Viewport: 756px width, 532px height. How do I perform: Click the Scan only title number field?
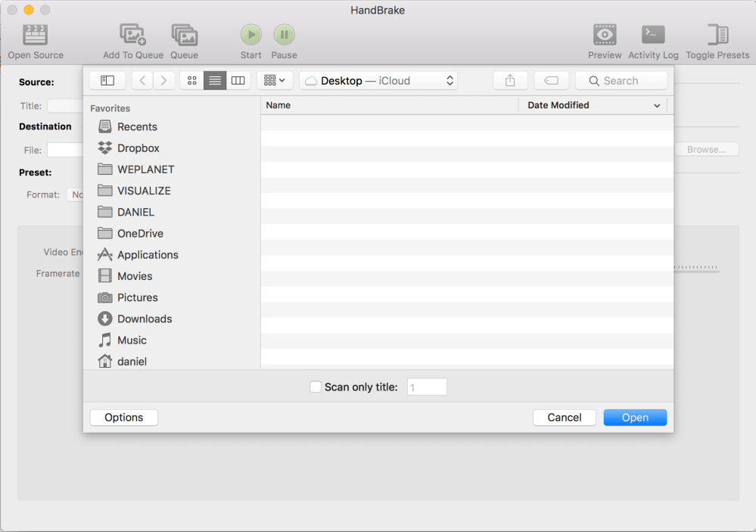pos(427,387)
